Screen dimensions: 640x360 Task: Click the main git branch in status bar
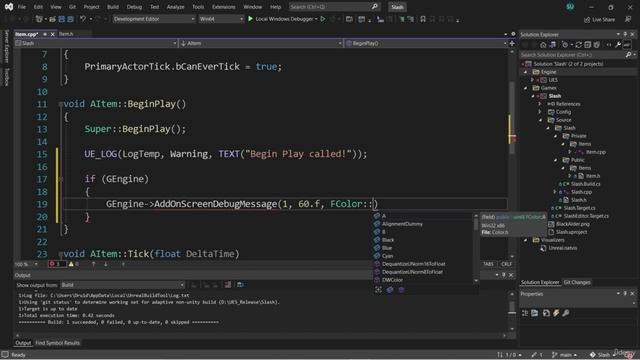565,355
